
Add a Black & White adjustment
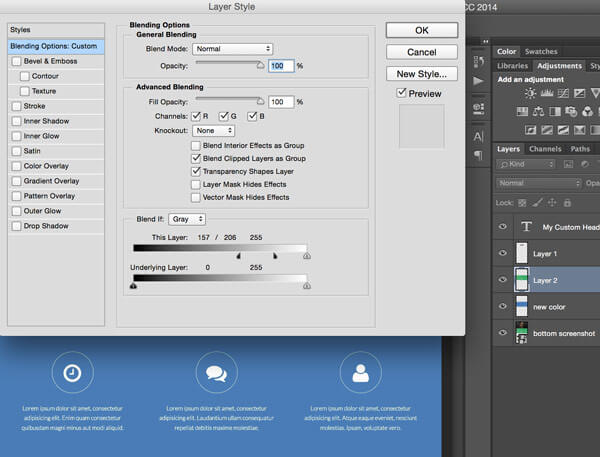point(555,111)
